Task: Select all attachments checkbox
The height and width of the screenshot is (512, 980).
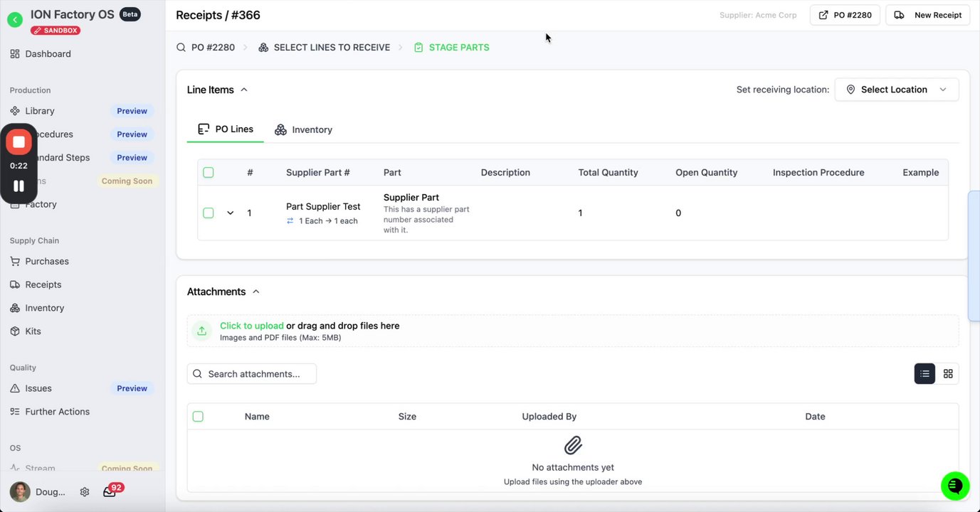Action: tap(198, 417)
